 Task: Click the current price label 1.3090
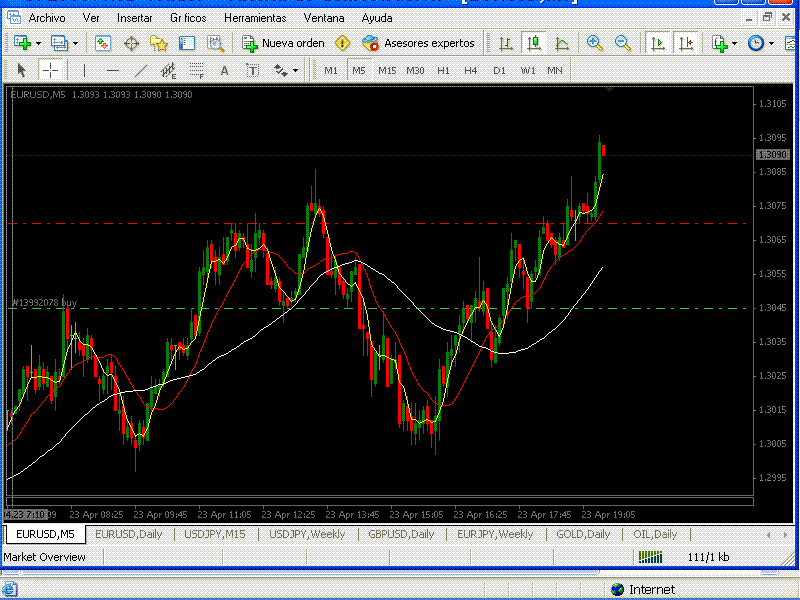(772, 155)
